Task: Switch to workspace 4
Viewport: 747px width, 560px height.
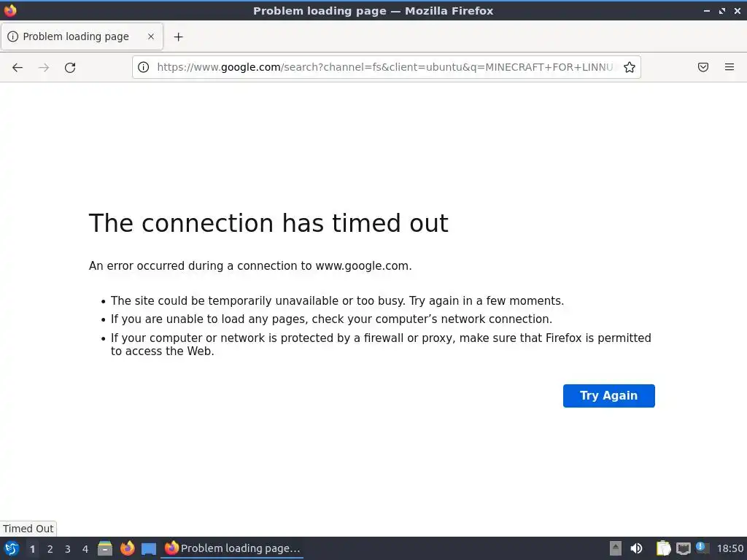Action: click(85, 549)
